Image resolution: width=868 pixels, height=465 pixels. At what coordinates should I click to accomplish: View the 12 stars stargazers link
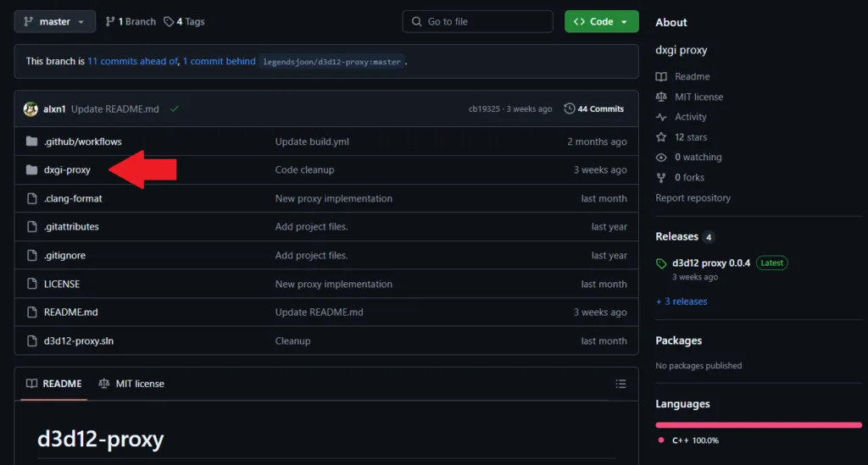[x=690, y=137]
